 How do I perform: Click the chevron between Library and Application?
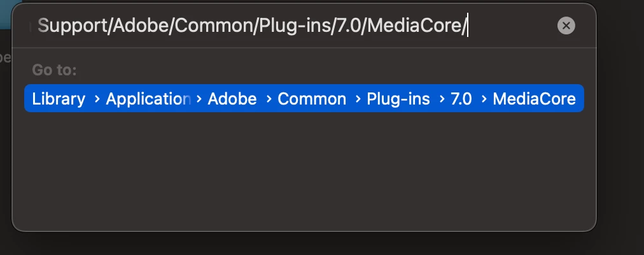[97, 99]
